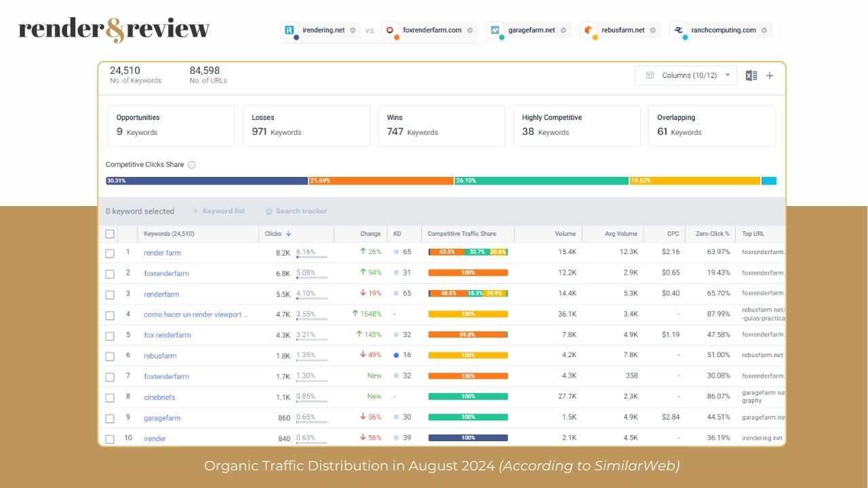Remove ranchcomputing.com from comparison
868x488 pixels.
(x=764, y=30)
